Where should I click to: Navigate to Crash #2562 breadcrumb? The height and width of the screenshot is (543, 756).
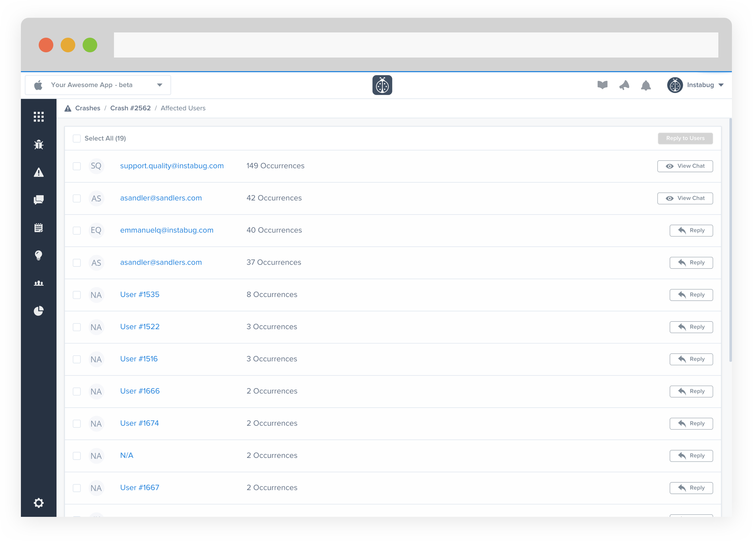(130, 108)
